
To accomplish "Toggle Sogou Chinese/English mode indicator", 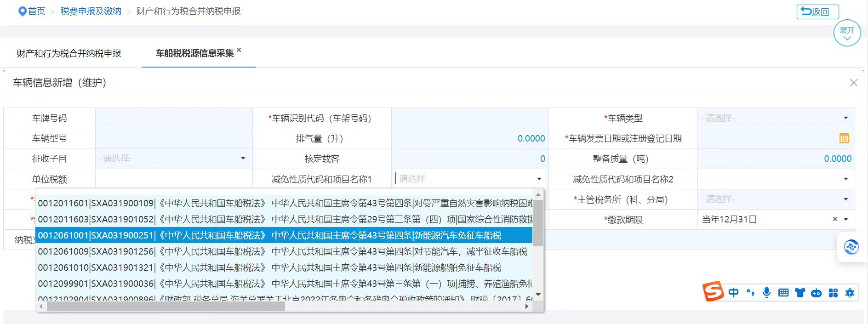I will click(734, 292).
